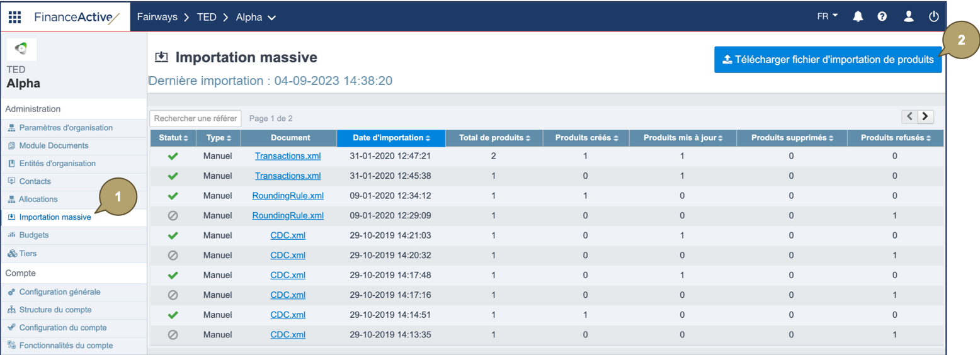Click the notifications bell icon

(858, 17)
